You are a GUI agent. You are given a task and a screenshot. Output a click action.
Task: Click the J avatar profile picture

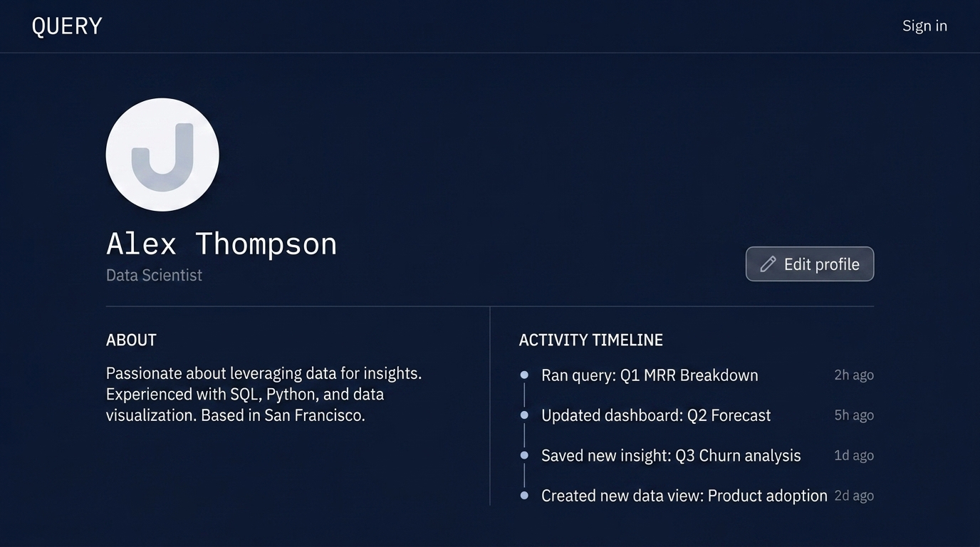[162, 155]
